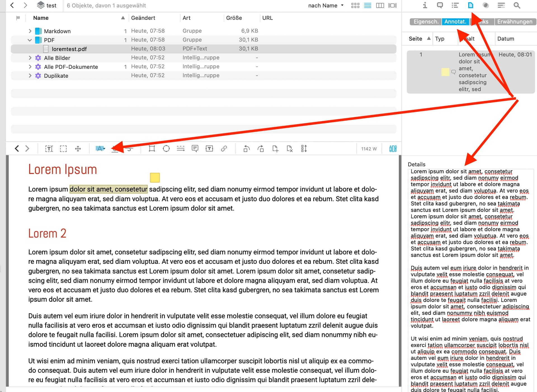
Task: Open the table of contents inspector
Action: 455,5
